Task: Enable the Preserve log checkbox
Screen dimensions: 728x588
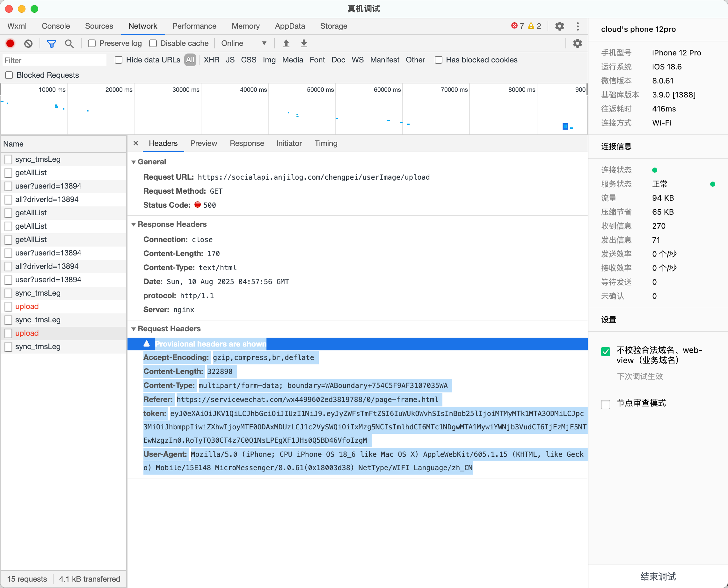Action: click(x=92, y=43)
